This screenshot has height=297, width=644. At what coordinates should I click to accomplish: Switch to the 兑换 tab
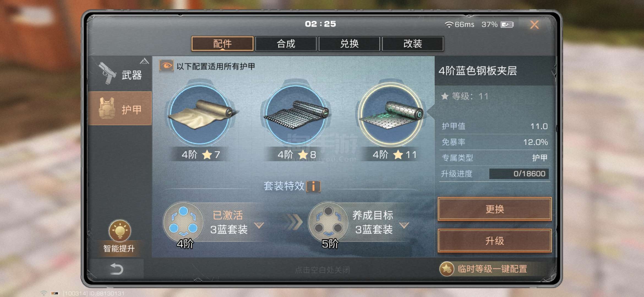click(x=349, y=43)
